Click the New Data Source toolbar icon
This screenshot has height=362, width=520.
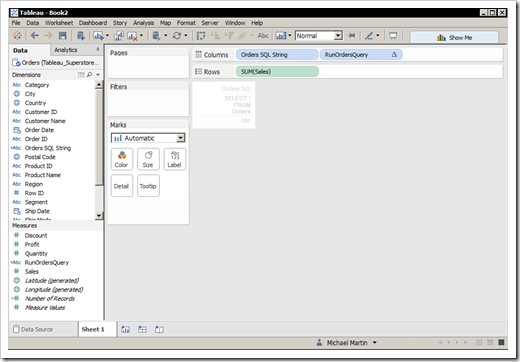click(81, 36)
